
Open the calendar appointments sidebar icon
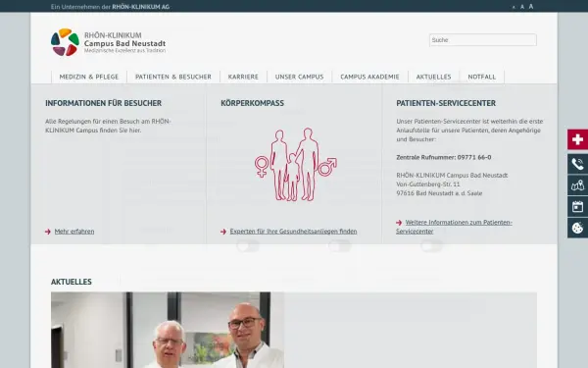pos(577,206)
